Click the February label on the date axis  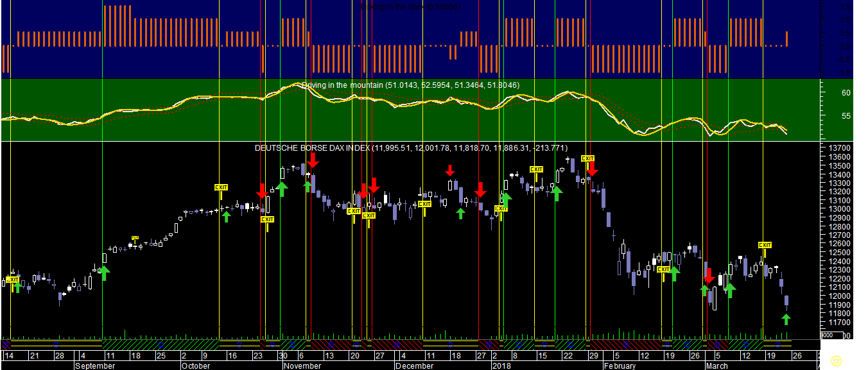point(620,366)
